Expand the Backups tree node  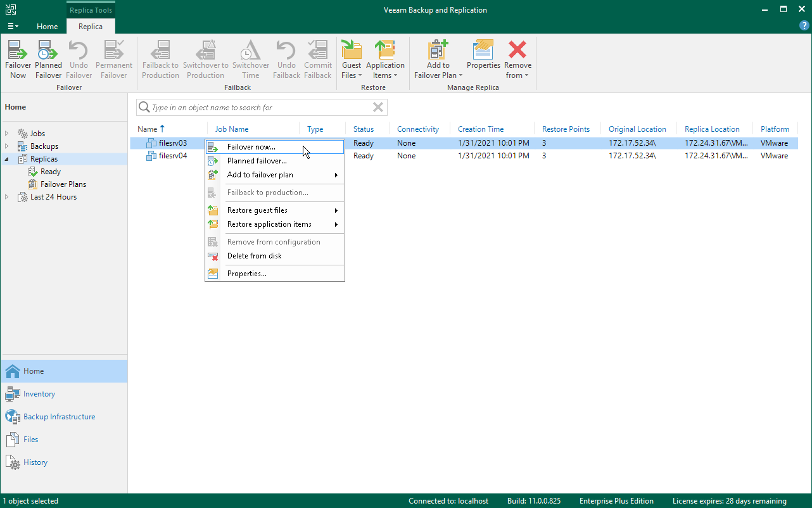[x=7, y=146]
